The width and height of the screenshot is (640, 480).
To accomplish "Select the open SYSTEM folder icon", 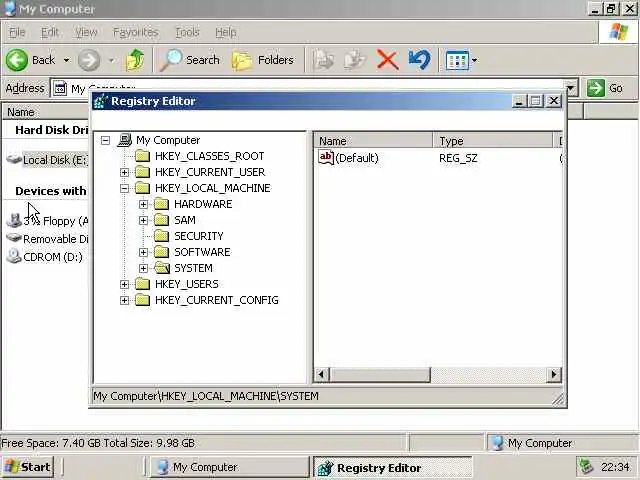I will coord(162,268).
